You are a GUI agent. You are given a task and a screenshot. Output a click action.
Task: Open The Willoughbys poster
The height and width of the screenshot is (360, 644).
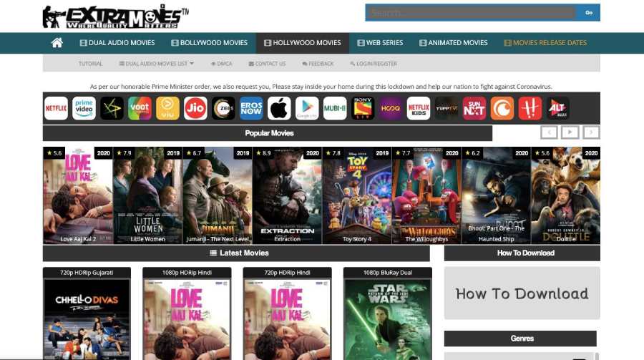point(426,195)
